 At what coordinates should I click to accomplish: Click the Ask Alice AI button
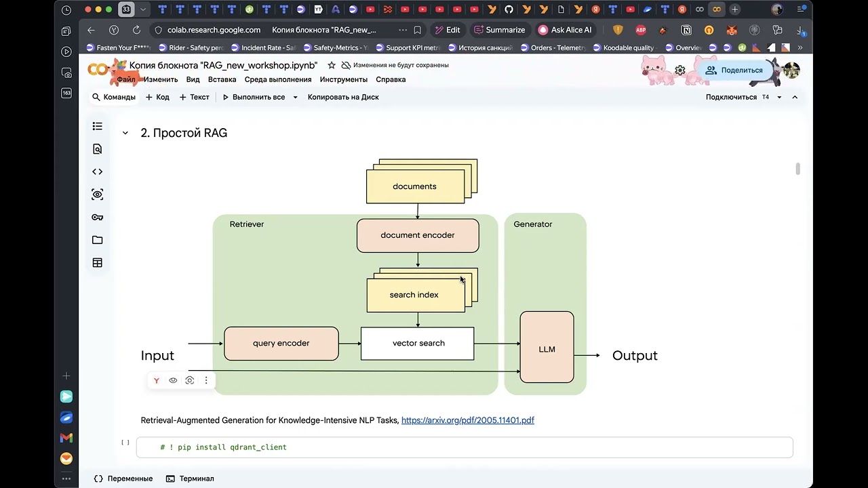[564, 30]
